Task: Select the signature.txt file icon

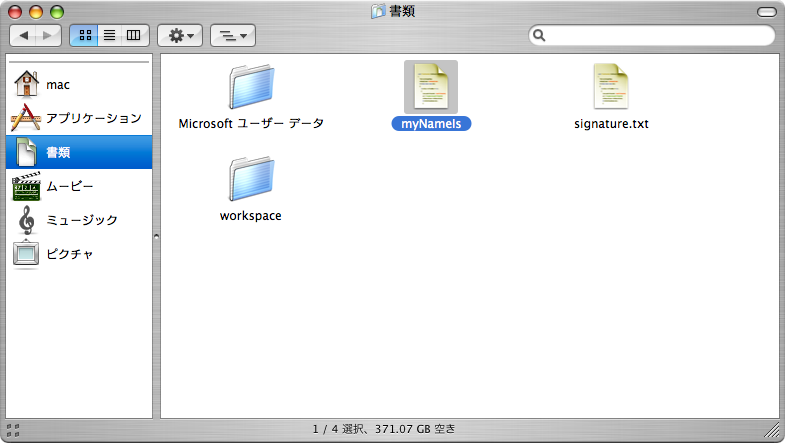Action: [611, 87]
